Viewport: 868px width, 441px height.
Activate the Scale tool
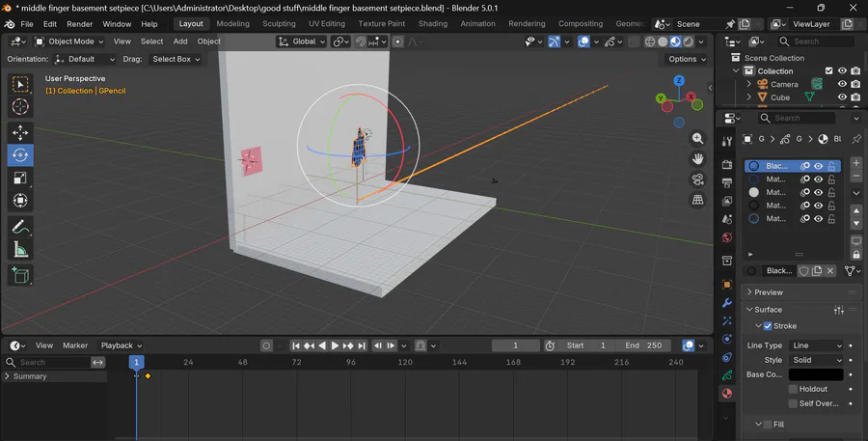[20, 178]
